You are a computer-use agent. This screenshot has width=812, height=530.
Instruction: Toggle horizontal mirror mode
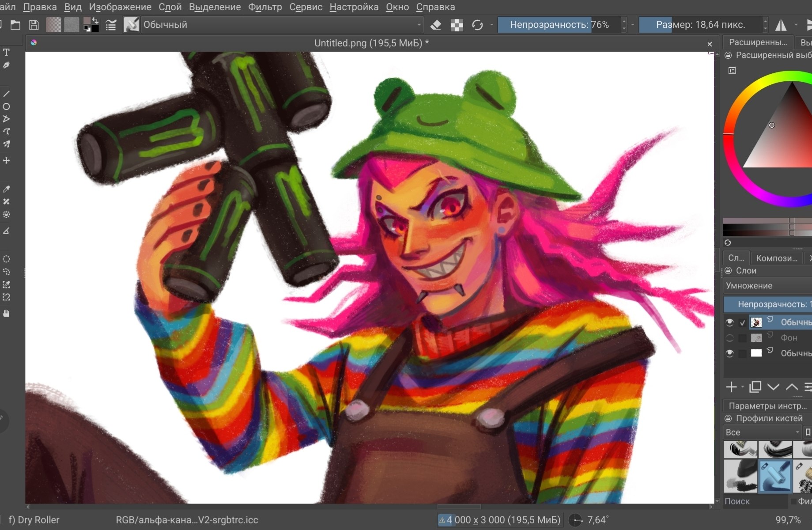click(781, 25)
